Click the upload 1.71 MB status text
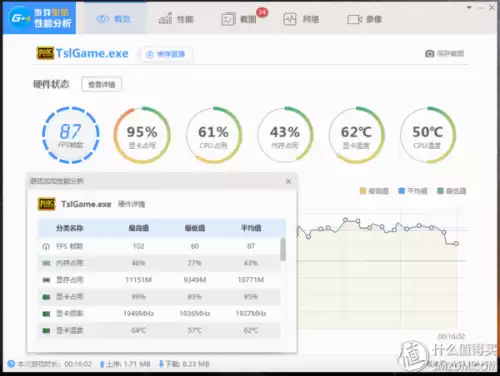Viewport: 500px width, 376px height. (128, 364)
